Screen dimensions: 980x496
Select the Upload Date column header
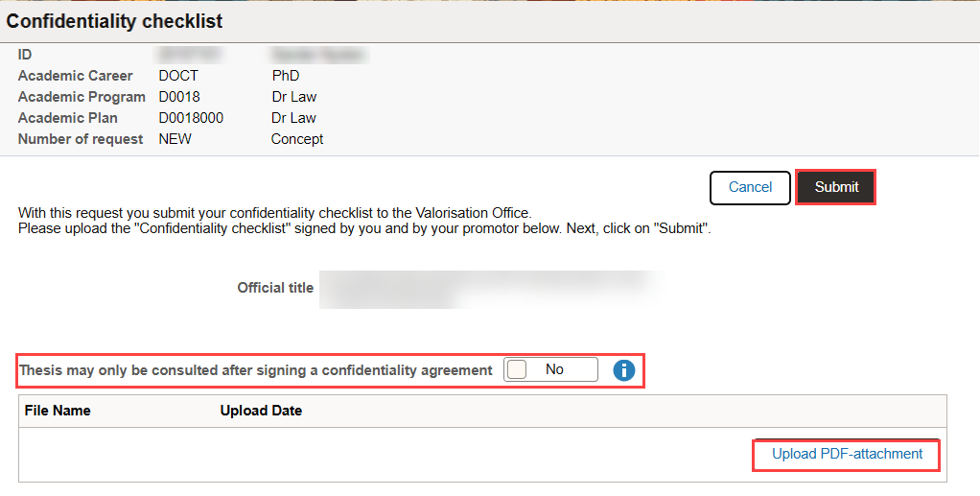(261, 411)
